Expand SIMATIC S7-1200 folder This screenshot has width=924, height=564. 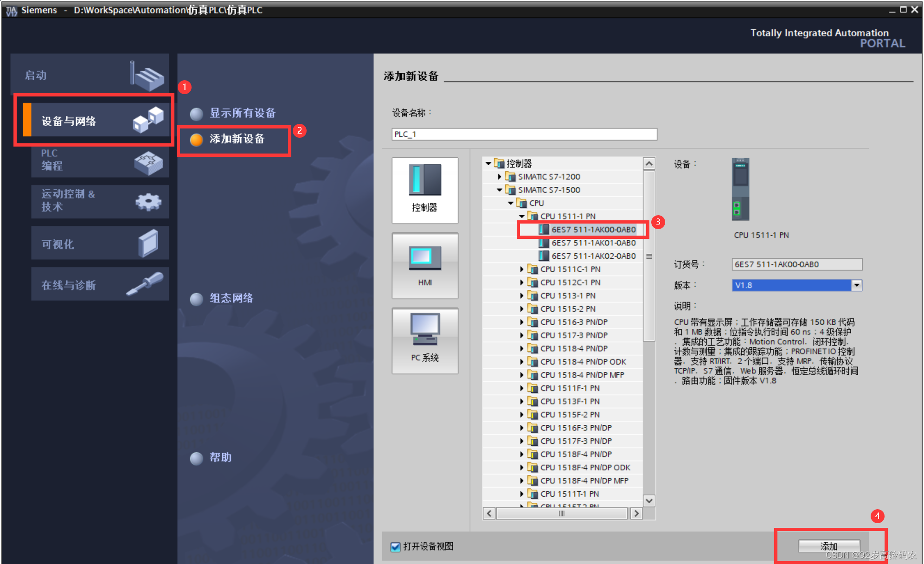(500, 177)
